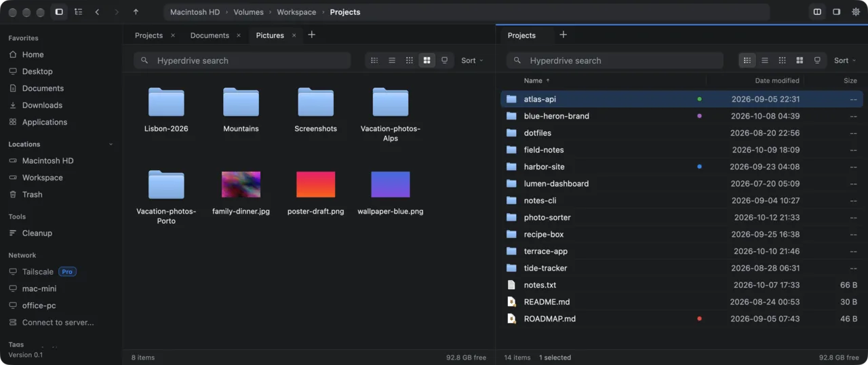Toggle the right preview panel button
Image resolution: width=868 pixels, height=365 pixels.
click(x=837, y=12)
